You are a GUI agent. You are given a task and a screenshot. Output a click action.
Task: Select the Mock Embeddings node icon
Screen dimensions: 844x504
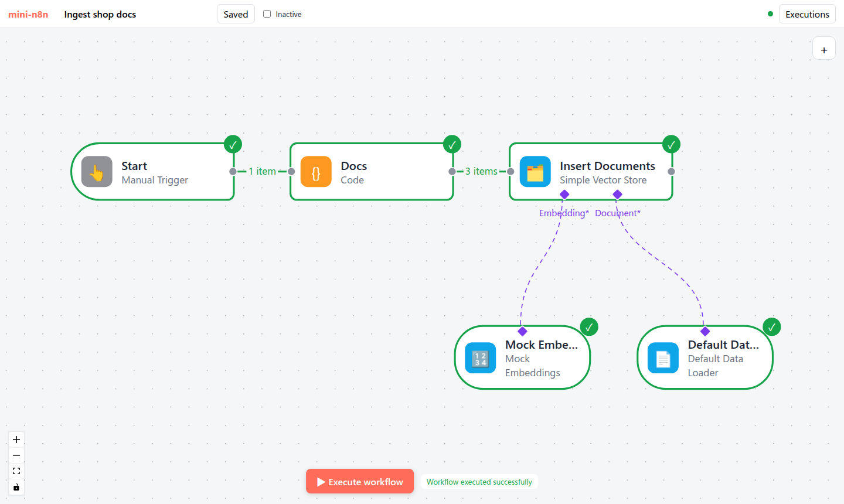(481, 358)
